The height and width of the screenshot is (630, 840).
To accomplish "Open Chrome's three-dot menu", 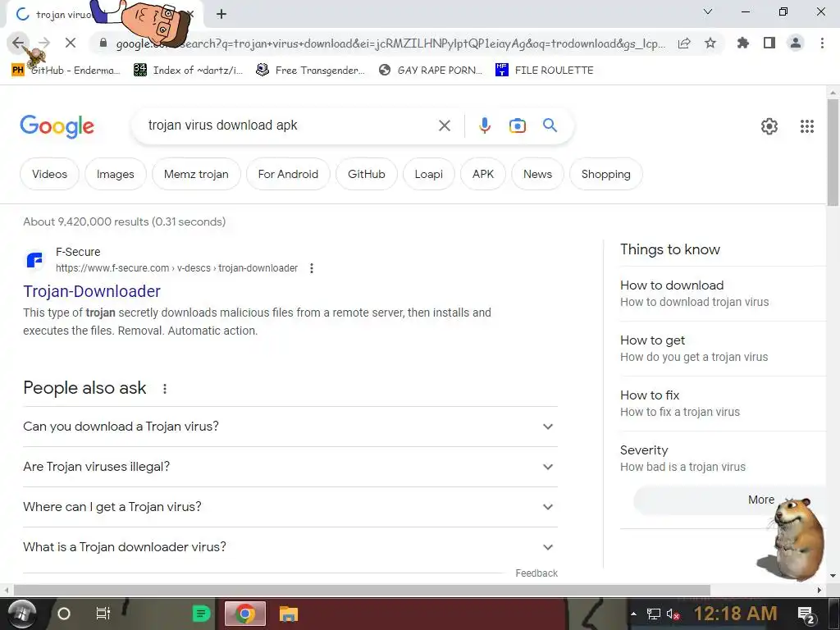I will point(822,43).
